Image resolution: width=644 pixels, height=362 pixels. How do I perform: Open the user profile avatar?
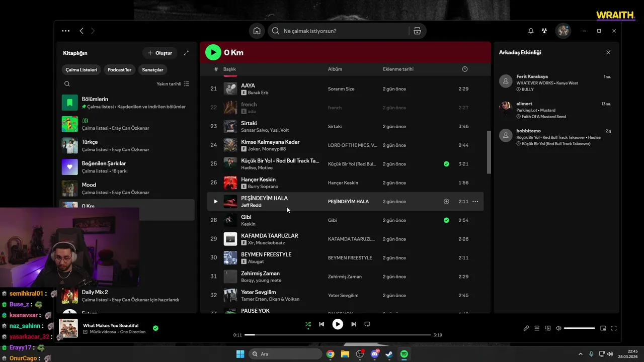point(563,31)
